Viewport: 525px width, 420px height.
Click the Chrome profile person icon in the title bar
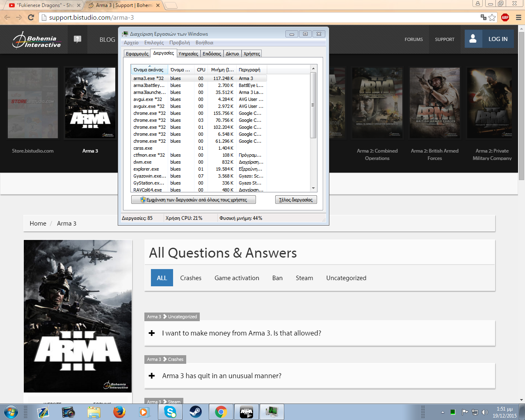477,3
